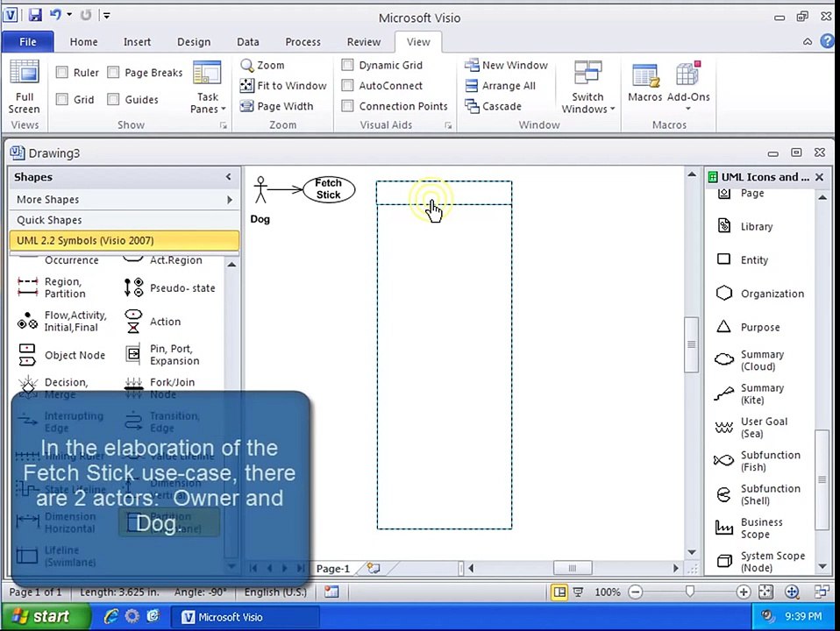Select Business Scope shape
840x631 pixels.
(x=749, y=528)
